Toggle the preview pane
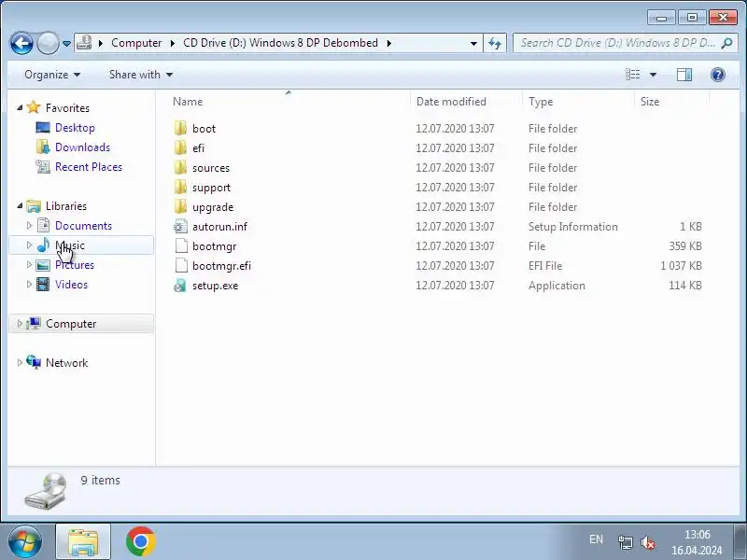The height and width of the screenshot is (560, 747). click(684, 75)
